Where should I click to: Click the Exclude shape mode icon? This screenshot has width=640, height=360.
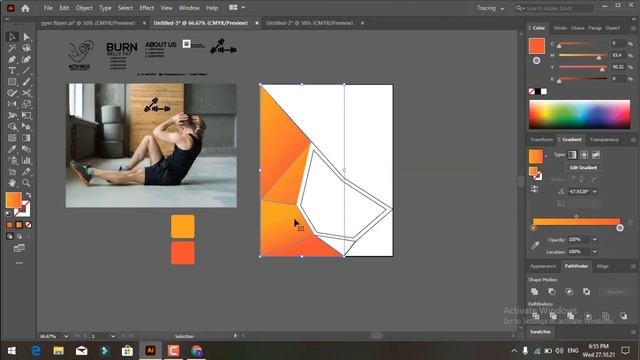[x=587, y=291]
